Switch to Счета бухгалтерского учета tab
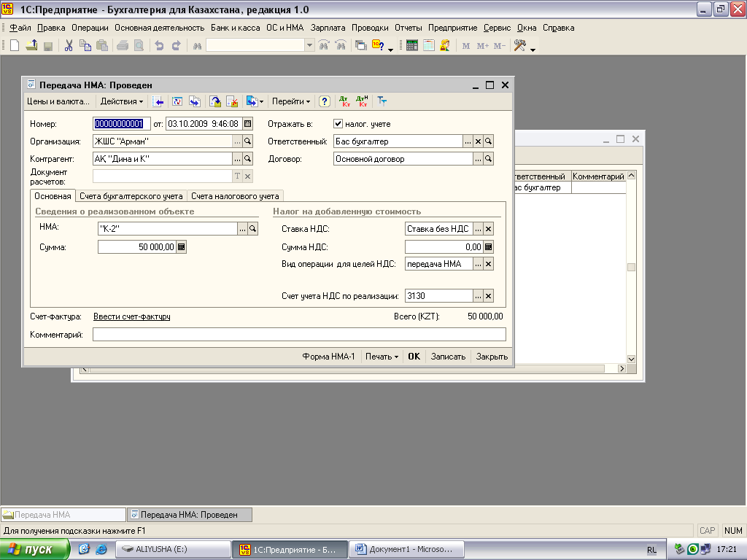The height and width of the screenshot is (560, 747). (x=131, y=196)
